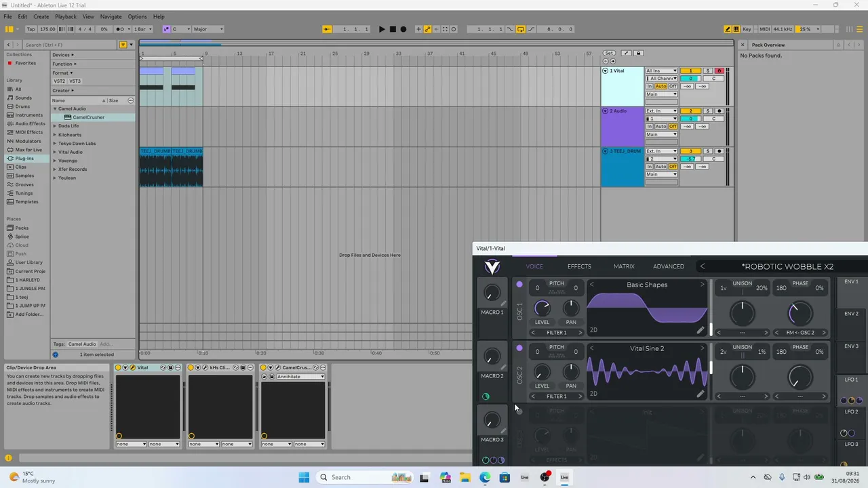Toggle the Vital device activator
Image resolution: width=868 pixels, height=488 pixels.
point(118,368)
